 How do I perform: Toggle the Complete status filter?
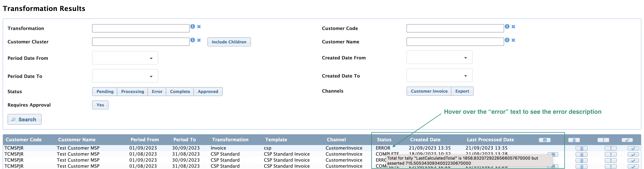pyautogui.click(x=180, y=91)
